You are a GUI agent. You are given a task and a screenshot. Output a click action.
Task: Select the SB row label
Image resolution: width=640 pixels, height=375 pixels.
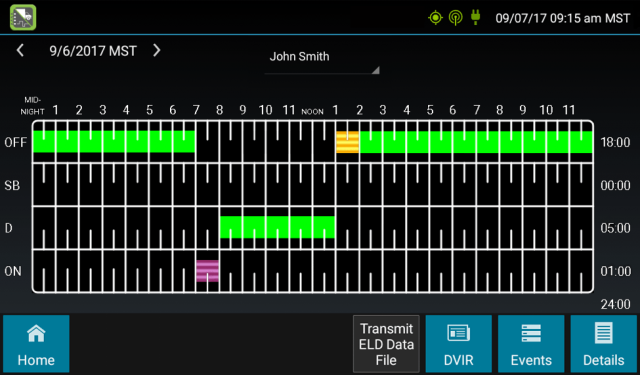(12, 186)
